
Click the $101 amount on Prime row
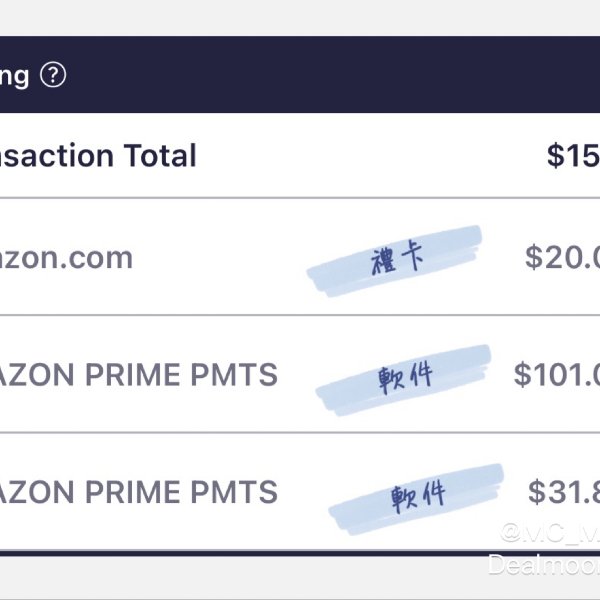click(x=557, y=374)
